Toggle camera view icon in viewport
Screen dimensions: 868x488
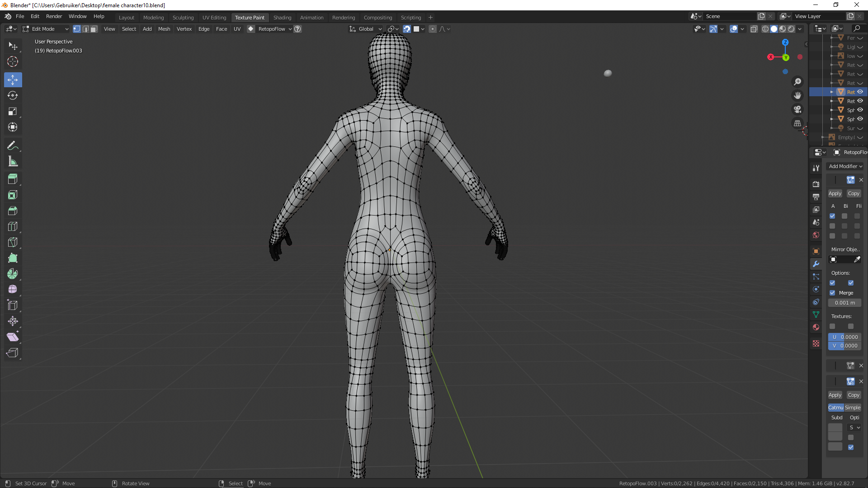pos(797,109)
